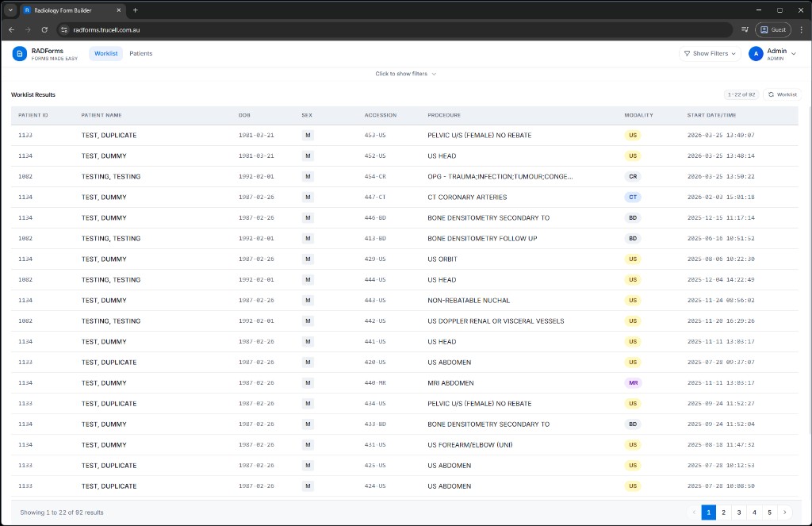Select 'US DOPPLER RENAL OR VISCERAL VESSELS' row
Viewport: 812px width, 526px height.
click(404, 321)
